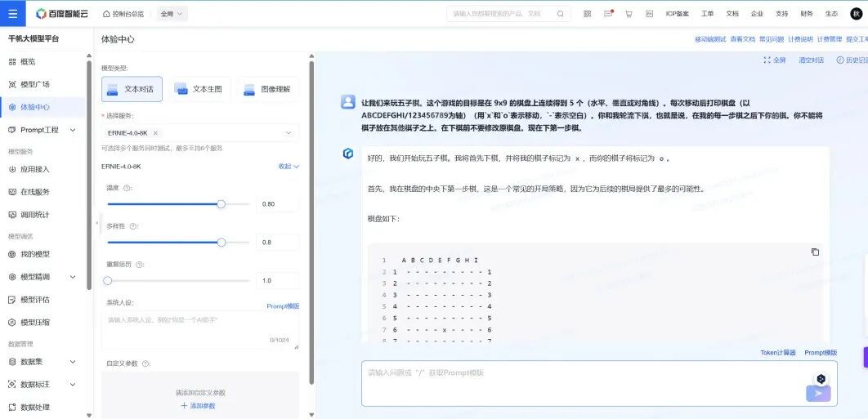868x419 pixels.
Task: Open the shopping cart icon
Action: tap(629, 14)
